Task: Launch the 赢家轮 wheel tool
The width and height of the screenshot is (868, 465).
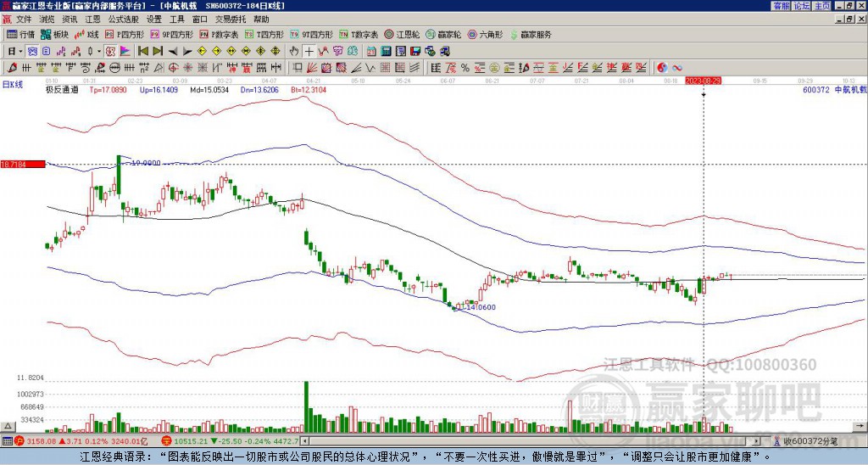Action: click(443, 34)
